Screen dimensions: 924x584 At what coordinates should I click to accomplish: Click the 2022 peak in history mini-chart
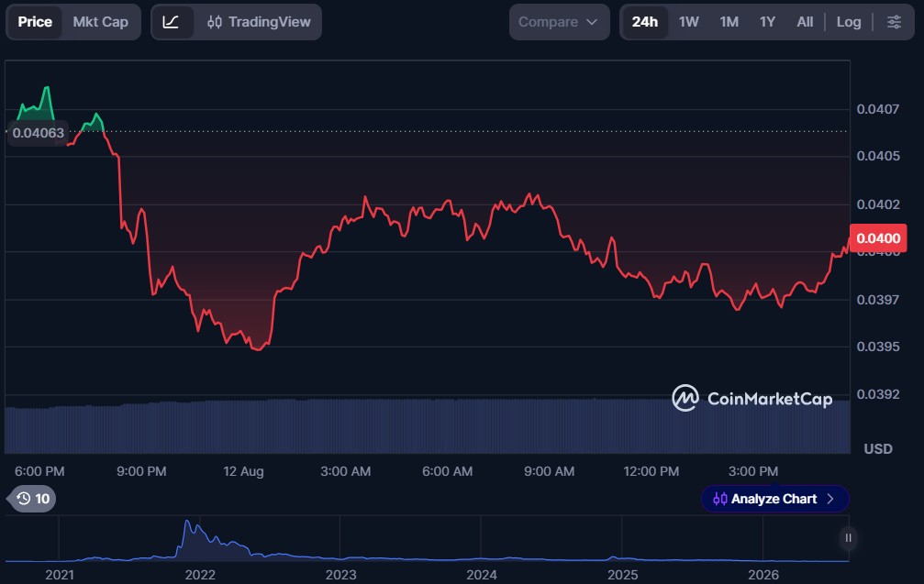pos(187,522)
